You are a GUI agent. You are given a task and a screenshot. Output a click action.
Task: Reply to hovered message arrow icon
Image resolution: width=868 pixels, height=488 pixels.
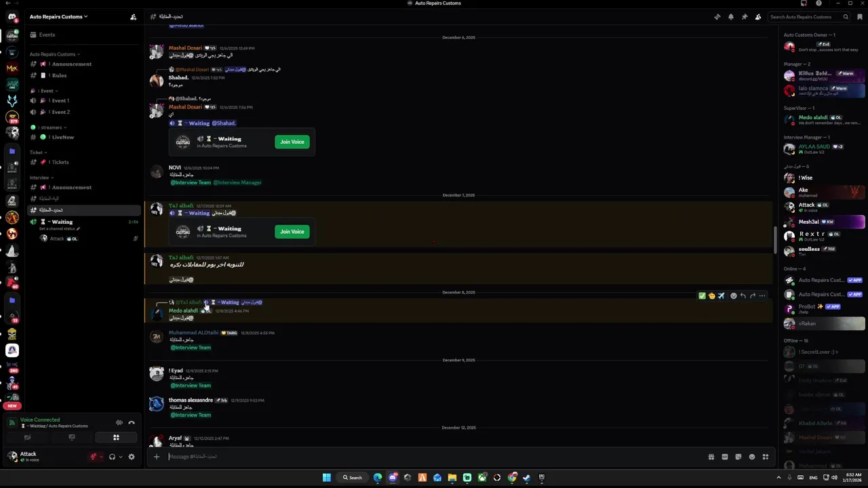[x=743, y=296]
